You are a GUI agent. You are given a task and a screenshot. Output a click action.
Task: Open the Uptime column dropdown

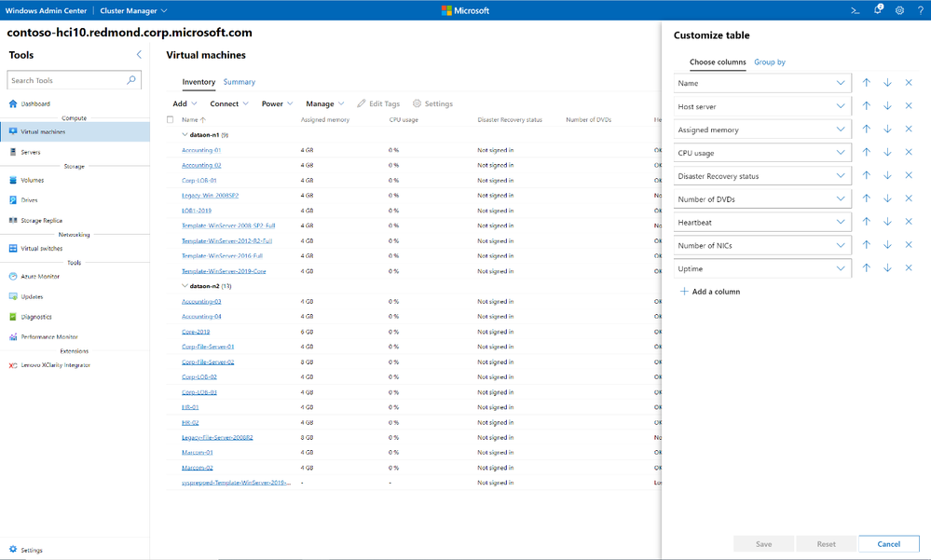pyautogui.click(x=762, y=268)
